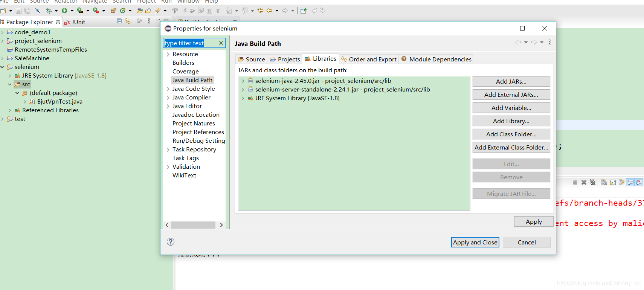Click back arrow in Properties dialog header

click(x=518, y=43)
